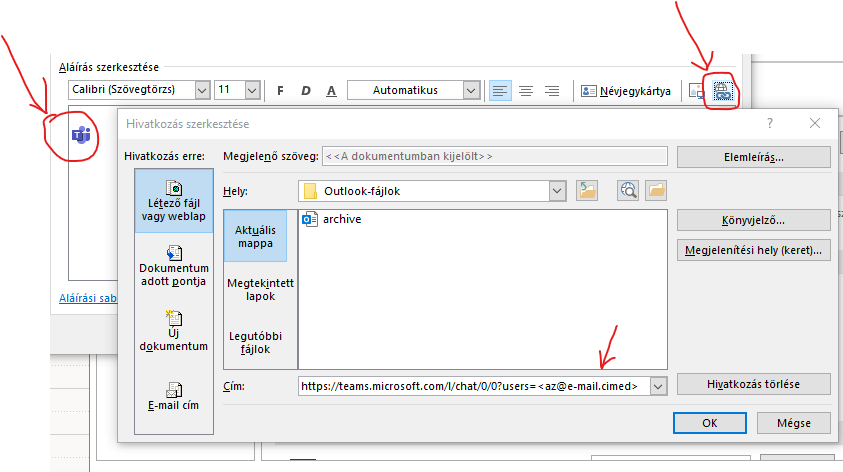Click the up one folder icon
Image resolution: width=843 pixels, height=472 pixels.
click(x=586, y=190)
